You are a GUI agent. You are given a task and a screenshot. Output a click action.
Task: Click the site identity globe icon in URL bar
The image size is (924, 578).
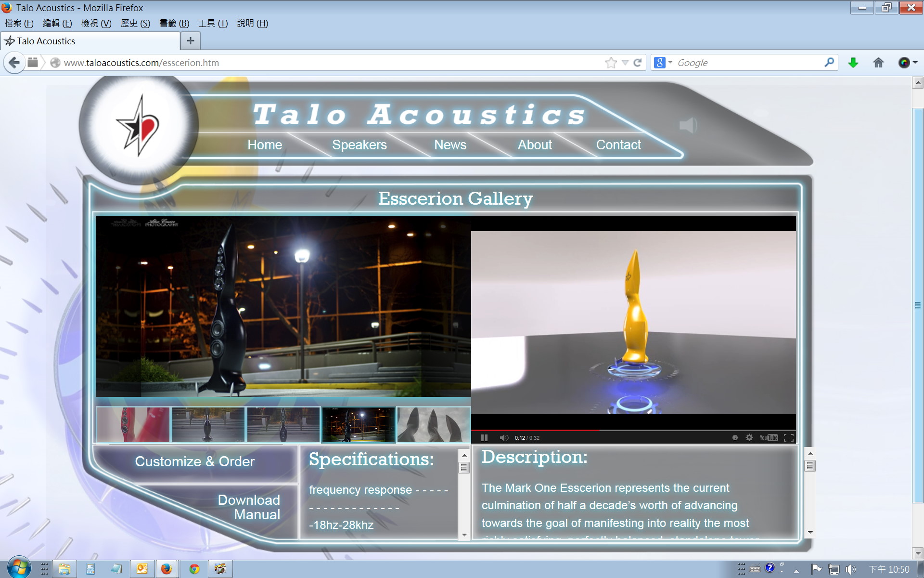55,63
